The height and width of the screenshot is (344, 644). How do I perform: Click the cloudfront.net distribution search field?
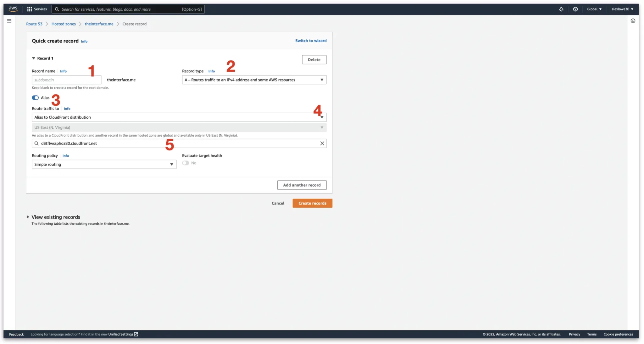coord(179,143)
